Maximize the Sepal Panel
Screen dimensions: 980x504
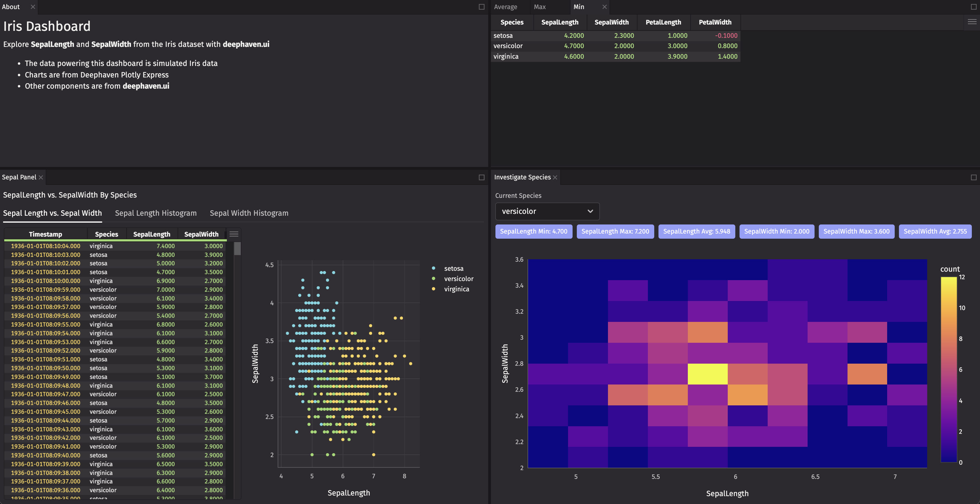click(481, 177)
